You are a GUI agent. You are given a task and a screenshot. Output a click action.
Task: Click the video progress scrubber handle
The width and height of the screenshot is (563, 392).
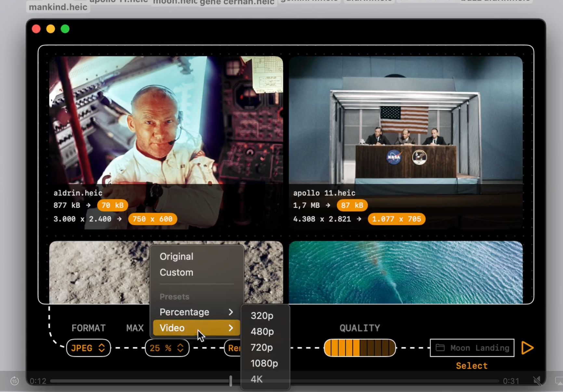pos(230,381)
